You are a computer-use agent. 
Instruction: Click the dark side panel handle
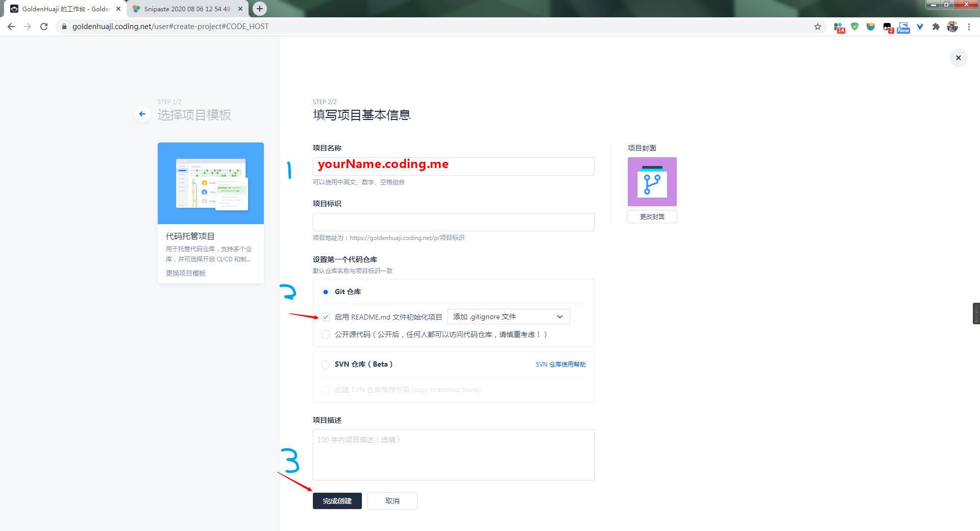[976, 313]
